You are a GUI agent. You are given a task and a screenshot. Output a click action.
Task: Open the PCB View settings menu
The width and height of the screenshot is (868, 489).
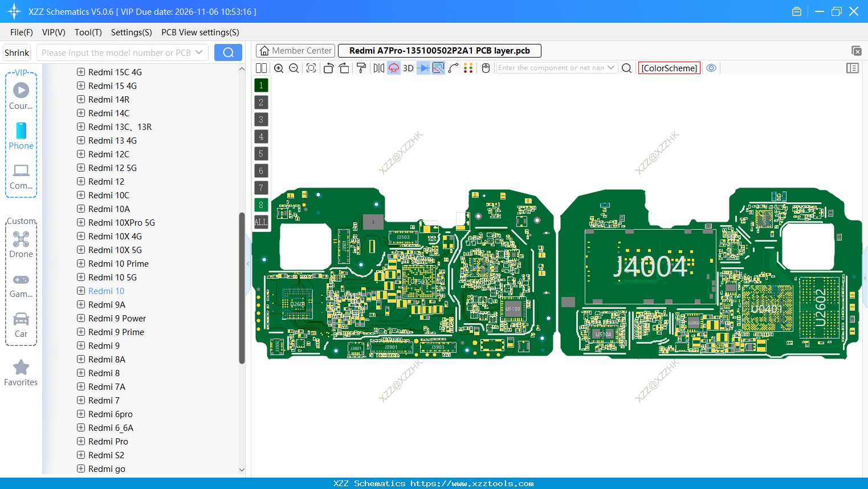pyautogui.click(x=199, y=32)
